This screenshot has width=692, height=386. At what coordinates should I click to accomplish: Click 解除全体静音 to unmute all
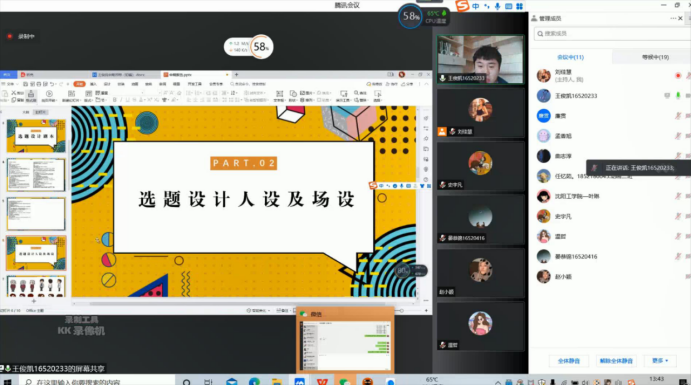pyautogui.click(x=616, y=361)
